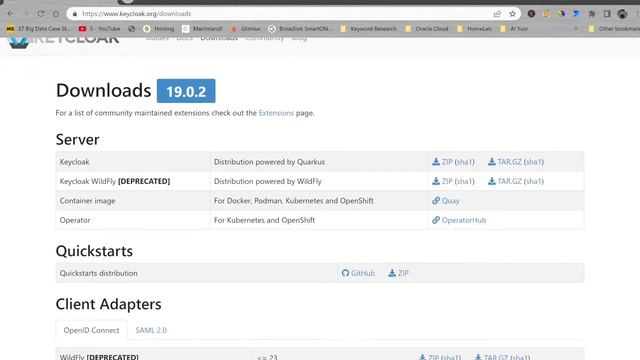Click the 19.0.2 version badge
Image resolution: width=640 pixels, height=360 pixels.
pyautogui.click(x=186, y=91)
